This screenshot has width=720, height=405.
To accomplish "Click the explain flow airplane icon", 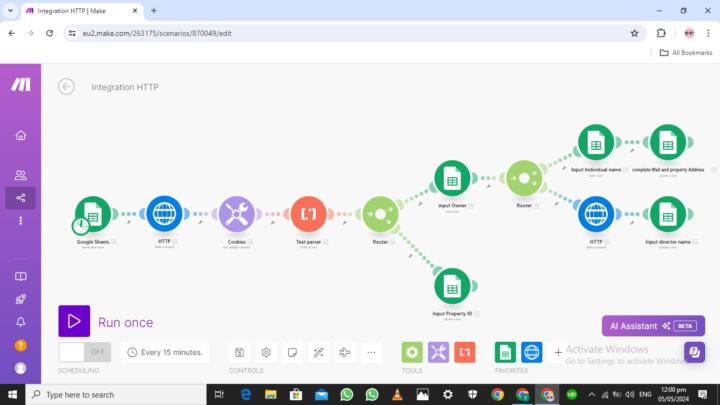I will point(345,352).
